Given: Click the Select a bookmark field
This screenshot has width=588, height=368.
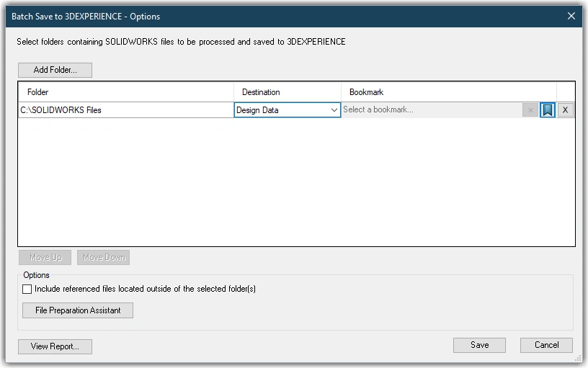Looking at the screenshot, I should 432,110.
